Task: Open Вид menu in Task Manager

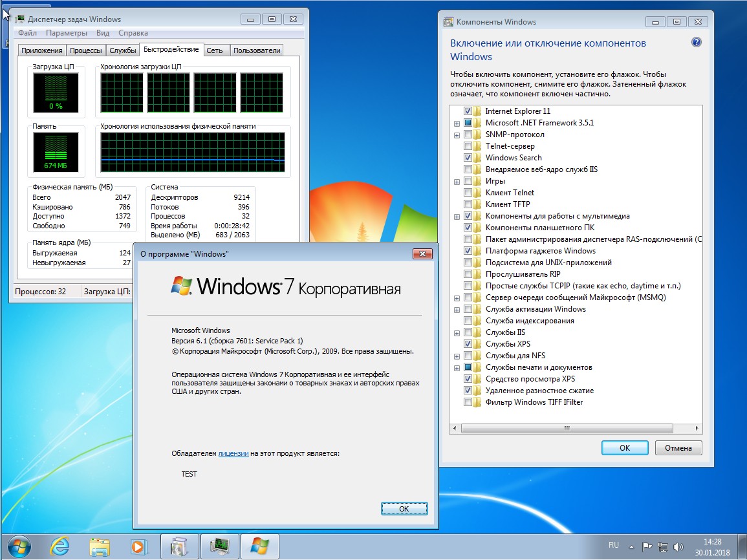Action: pos(103,33)
